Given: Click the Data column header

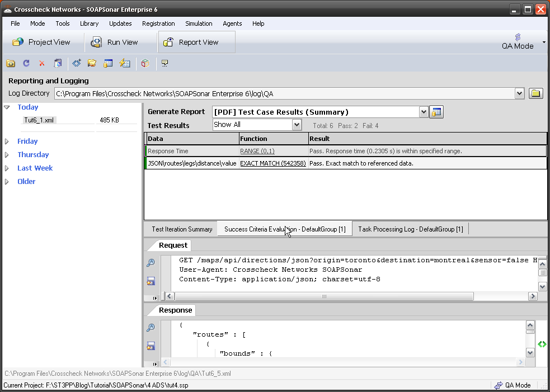Looking at the screenshot, I should tap(192, 139).
